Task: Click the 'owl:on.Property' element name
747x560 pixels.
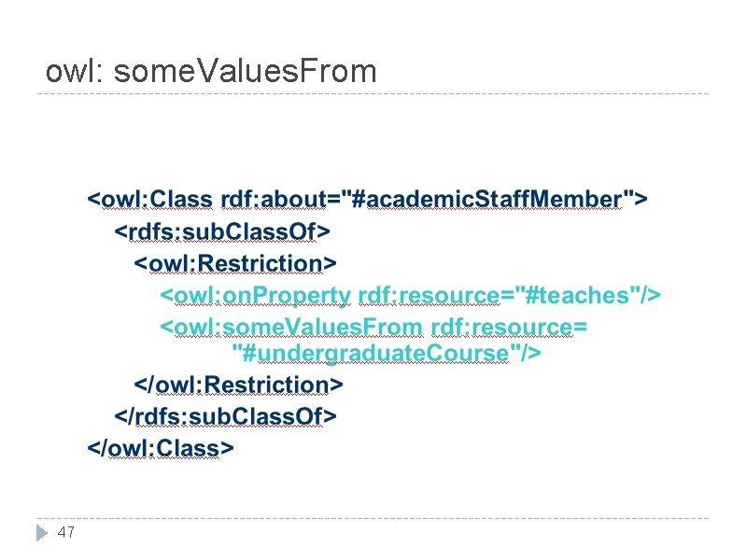Action: [x=261, y=295]
